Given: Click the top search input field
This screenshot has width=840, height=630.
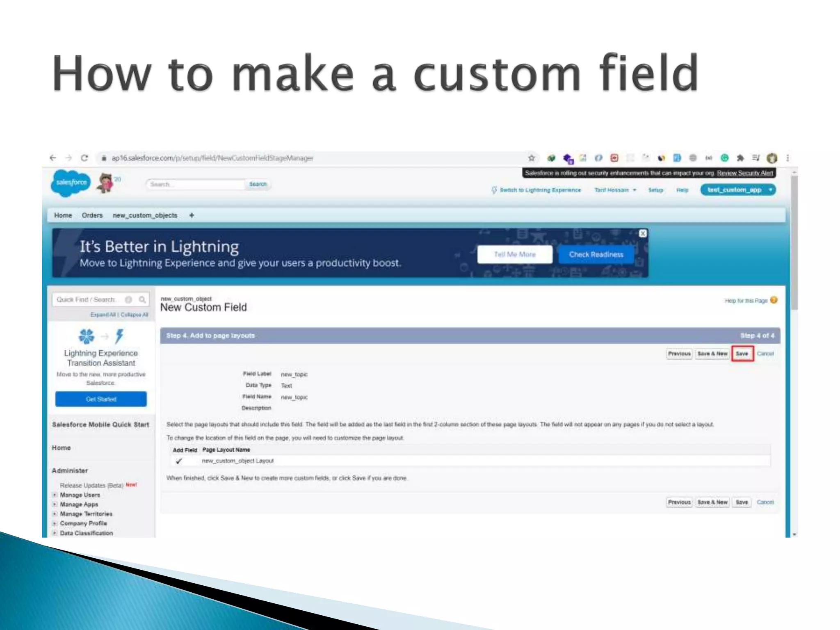Looking at the screenshot, I should (x=196, y=185).
